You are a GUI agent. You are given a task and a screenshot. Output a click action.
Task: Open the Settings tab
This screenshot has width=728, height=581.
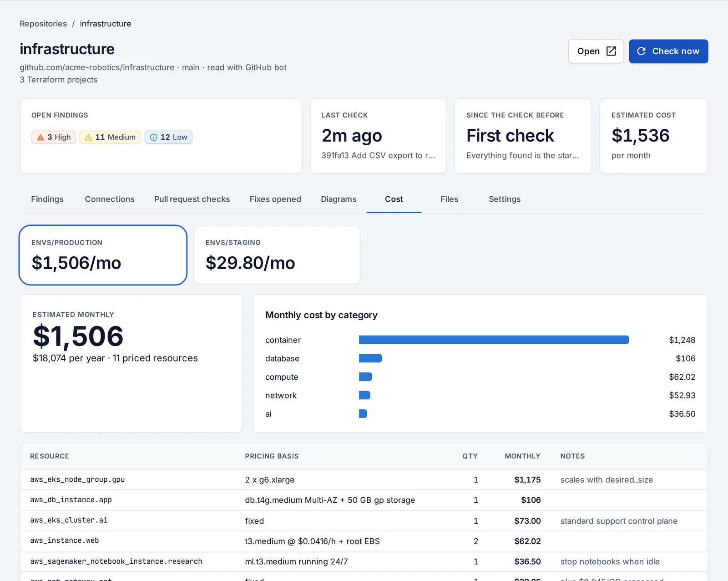coord(505,199)
